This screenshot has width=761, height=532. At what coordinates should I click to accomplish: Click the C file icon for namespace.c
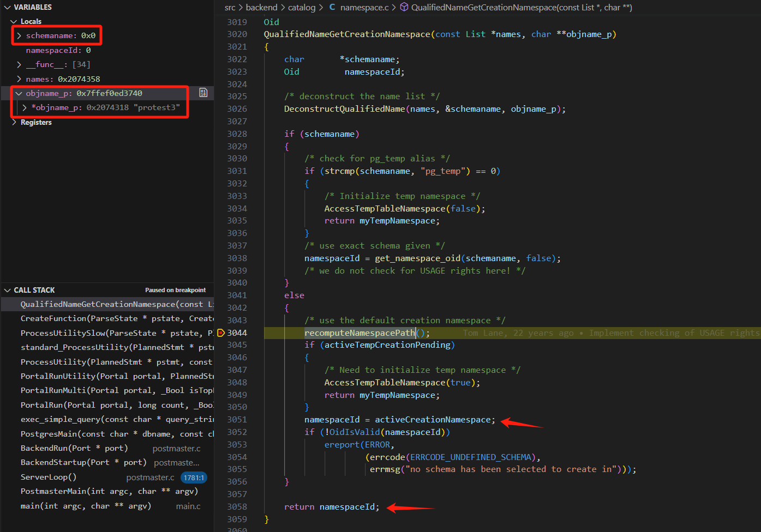point(332,7)
